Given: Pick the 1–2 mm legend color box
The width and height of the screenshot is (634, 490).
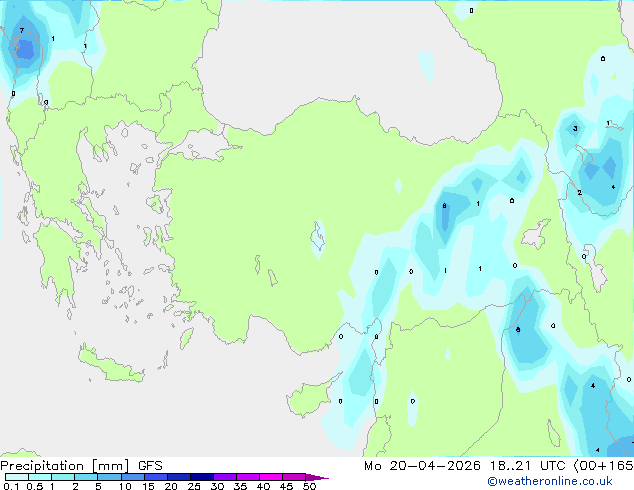Looking at the screenshot, I should tap(63, 477).
